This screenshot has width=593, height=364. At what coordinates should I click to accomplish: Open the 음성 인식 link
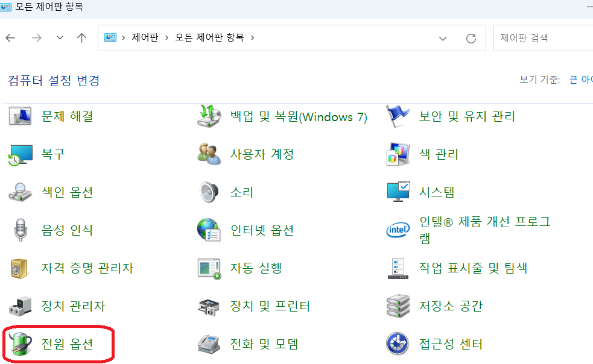pos(68,230)
